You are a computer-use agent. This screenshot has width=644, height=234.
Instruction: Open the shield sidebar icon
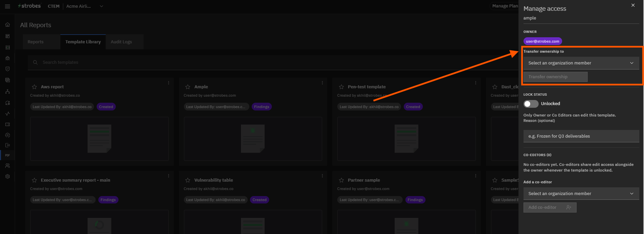click(7, 69)
